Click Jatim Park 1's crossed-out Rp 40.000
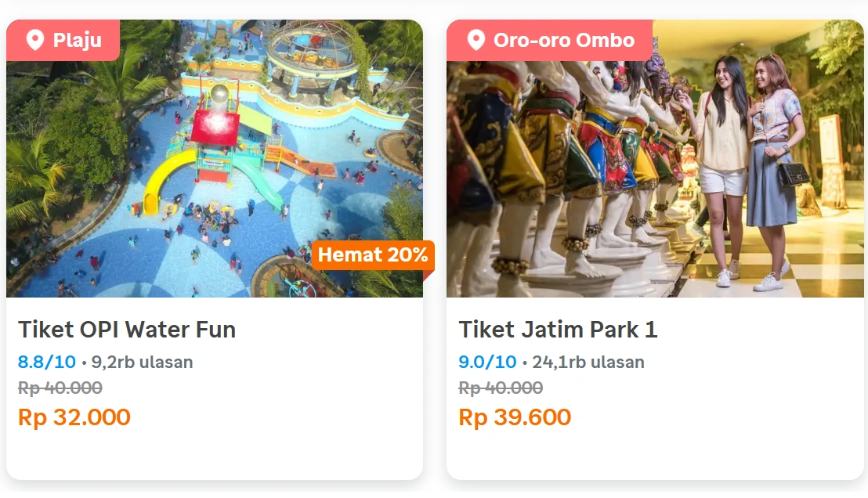The height and width of the screenshot is (498, 868). click(x=501, y=388)
